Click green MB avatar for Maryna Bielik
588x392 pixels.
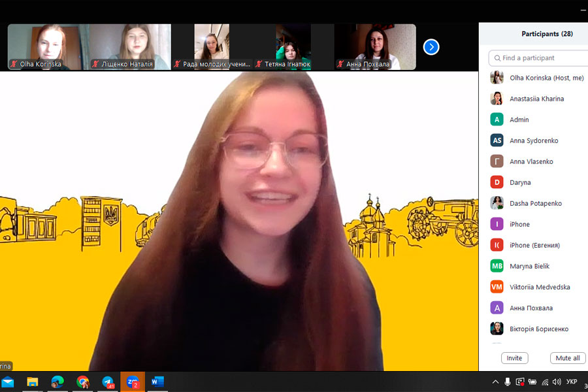click(x=497, y=267)
